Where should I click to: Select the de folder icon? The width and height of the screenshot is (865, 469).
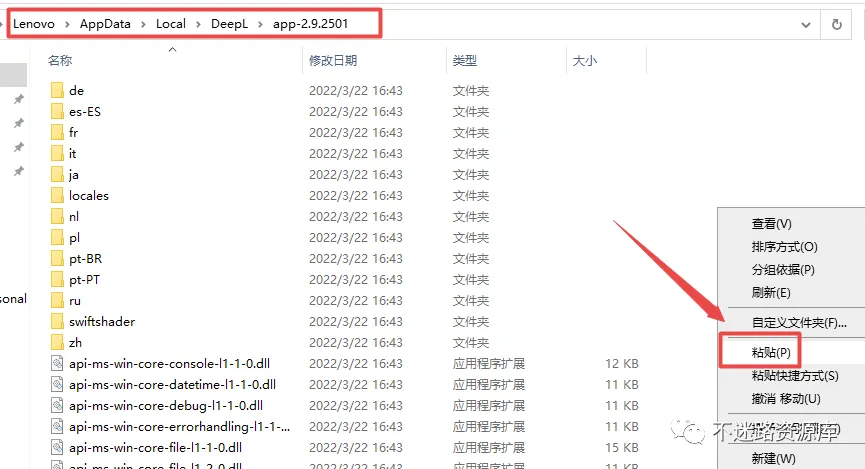(x=57, y=90)
